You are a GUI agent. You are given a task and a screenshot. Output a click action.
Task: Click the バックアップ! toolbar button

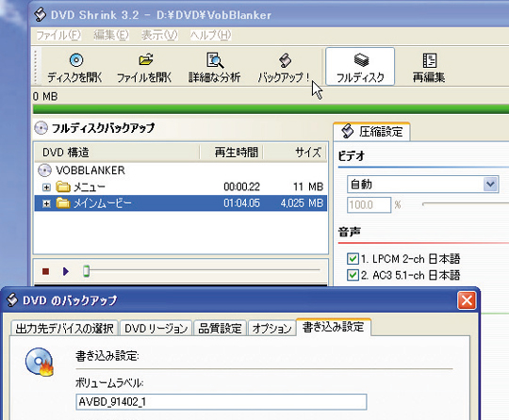pyautogui.click(x=284, y=67)
